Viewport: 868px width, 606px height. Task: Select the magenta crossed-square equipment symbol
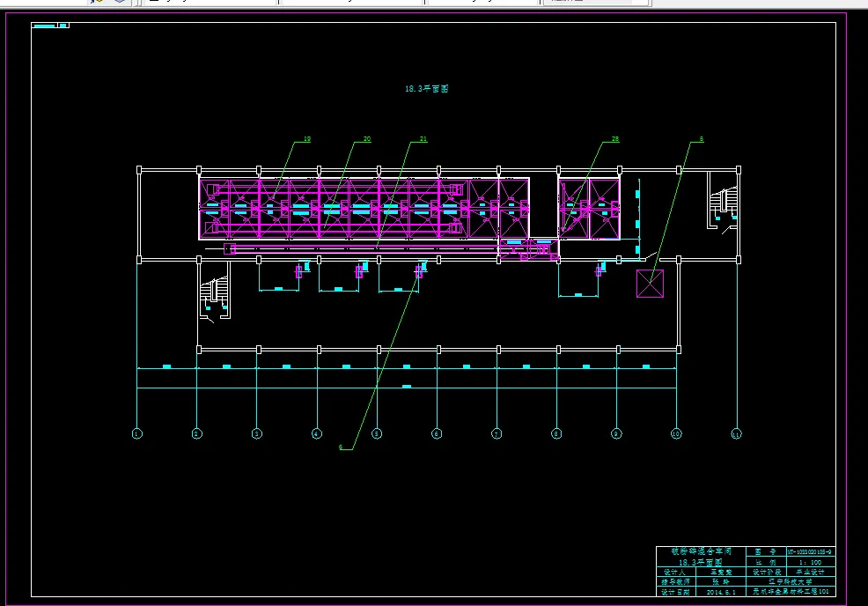click(x=650, y=284)
